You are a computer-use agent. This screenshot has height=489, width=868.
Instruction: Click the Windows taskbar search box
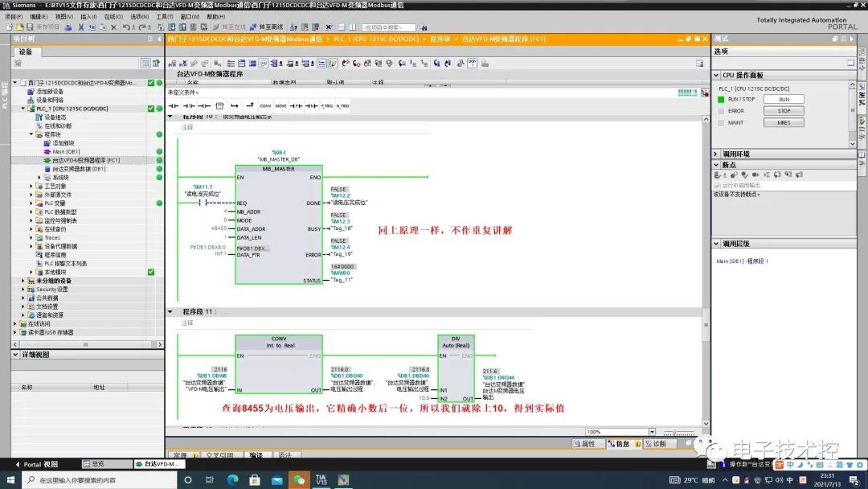click(x=100, y=479)
